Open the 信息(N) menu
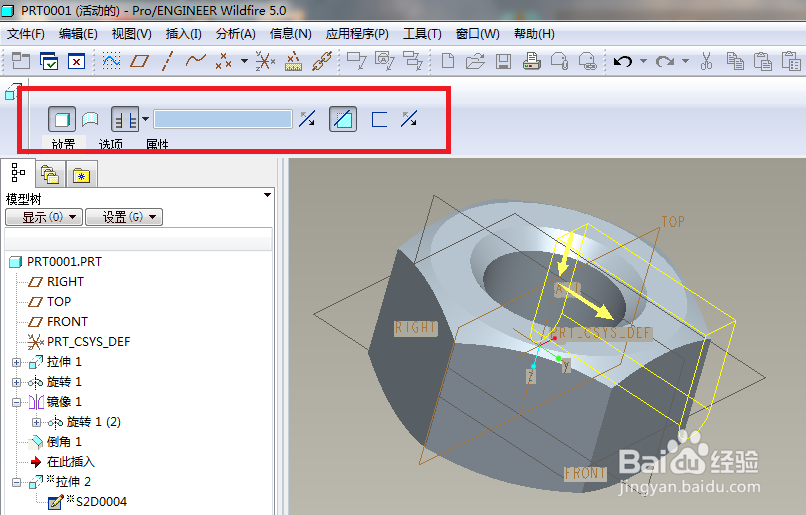The width and height of the screenshot is (806, 515). (x=290, y=34)
